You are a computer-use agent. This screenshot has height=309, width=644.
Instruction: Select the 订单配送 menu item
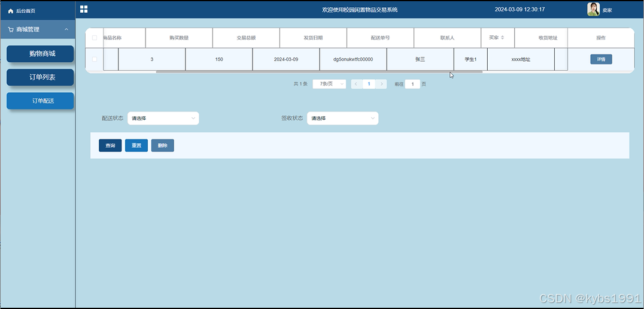point(40,101)
